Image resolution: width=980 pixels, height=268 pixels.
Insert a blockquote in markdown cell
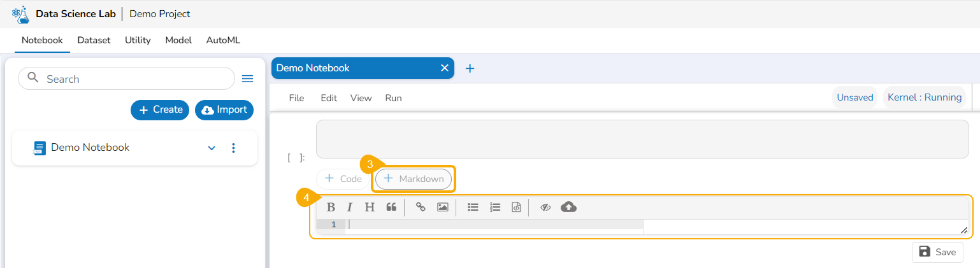tap(391, 207)
